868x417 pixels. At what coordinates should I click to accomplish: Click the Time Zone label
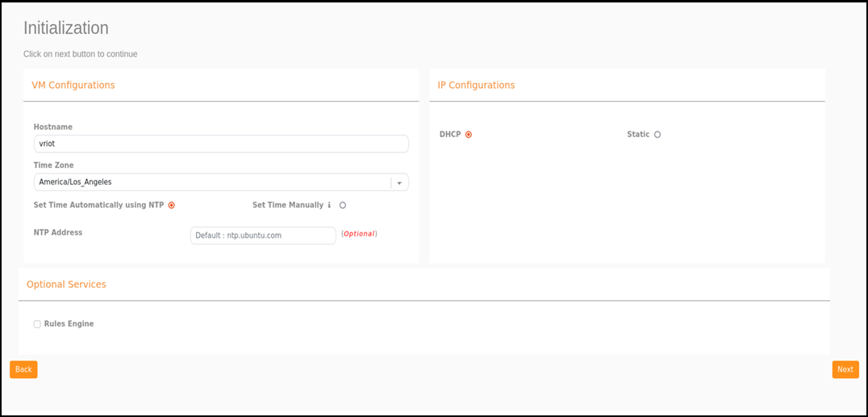point(54,165)
